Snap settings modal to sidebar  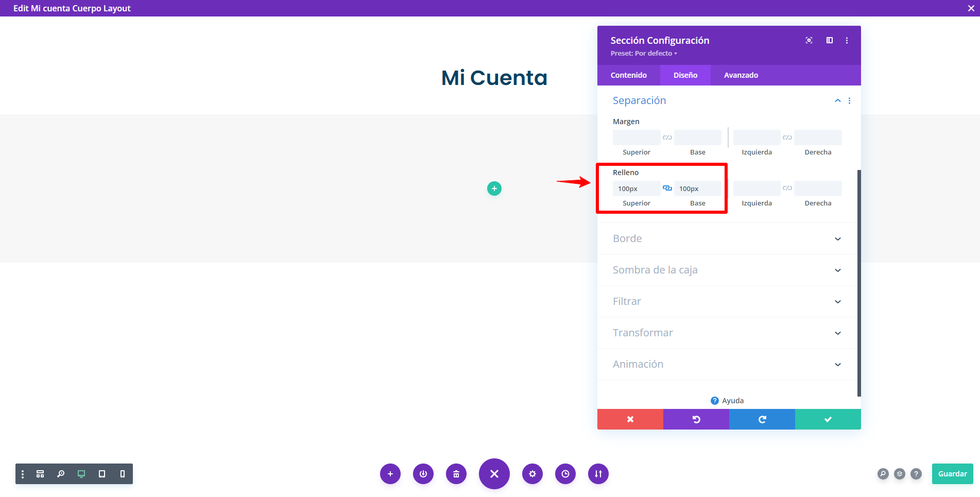[x=829, y=40]
